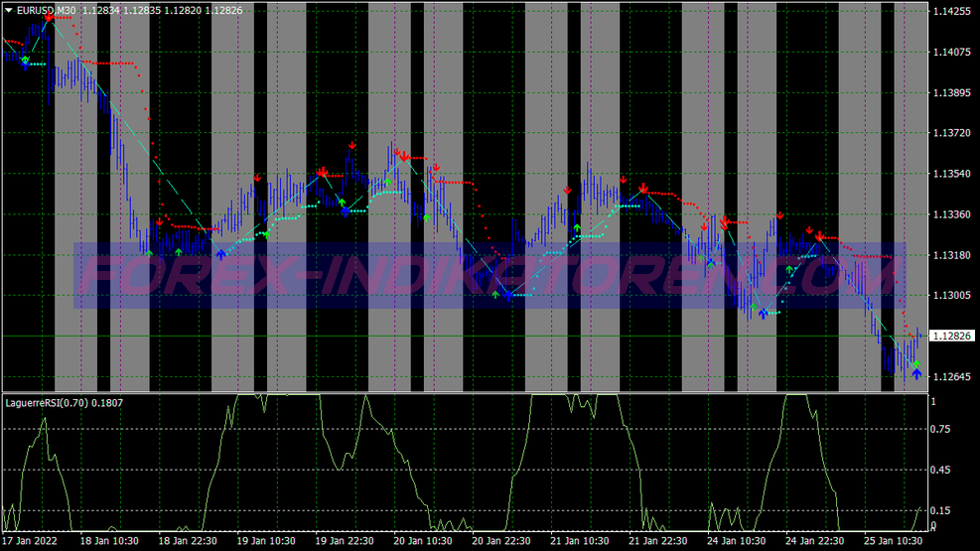Click the 25 Jan 10:30 time label
The height and width of the screenshot is (551, 980).
pos(894,541)
